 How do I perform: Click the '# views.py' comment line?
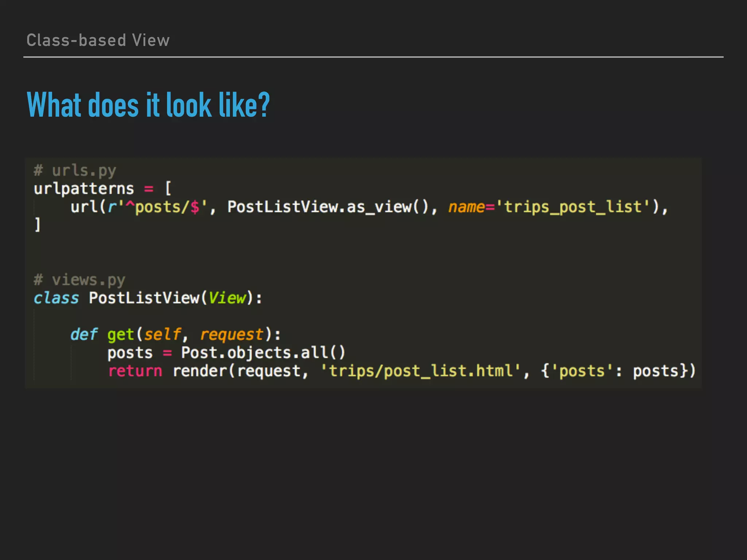pos(79,280)
